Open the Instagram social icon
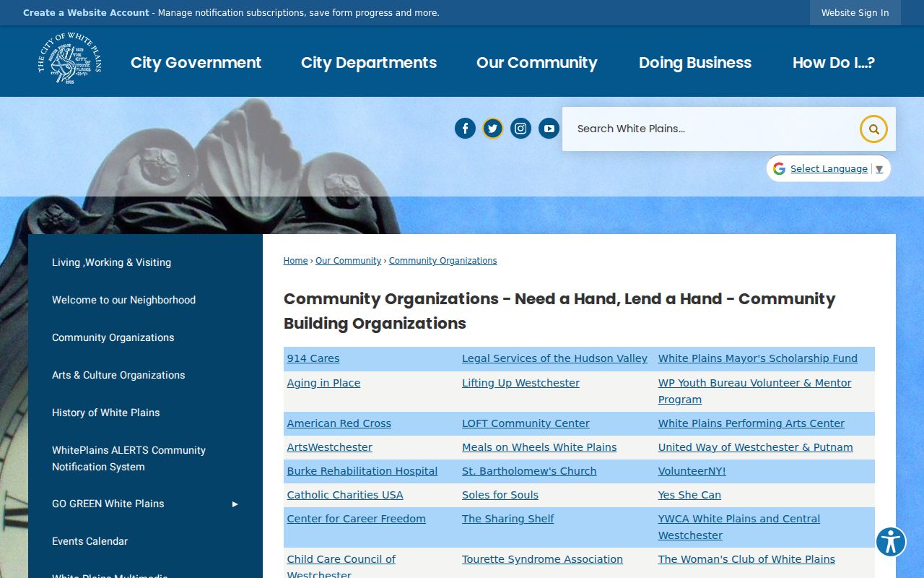 [x=521, y=129]
